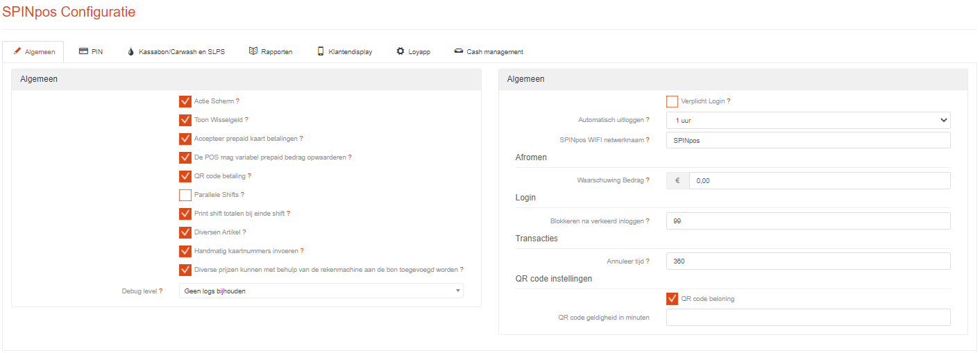
Task: Toggle Handmatig kaartnummers invoeren checkbox
Action: pos(185,251)
